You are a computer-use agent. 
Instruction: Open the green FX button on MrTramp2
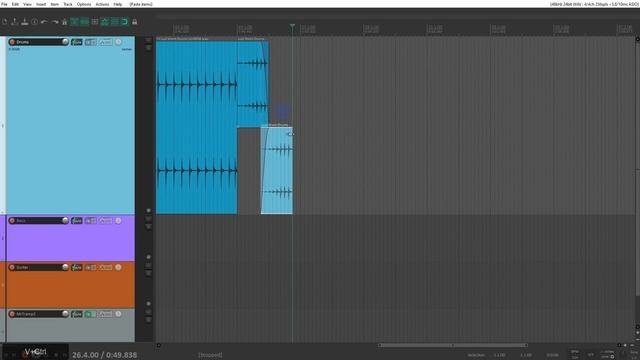click(91, 314)
